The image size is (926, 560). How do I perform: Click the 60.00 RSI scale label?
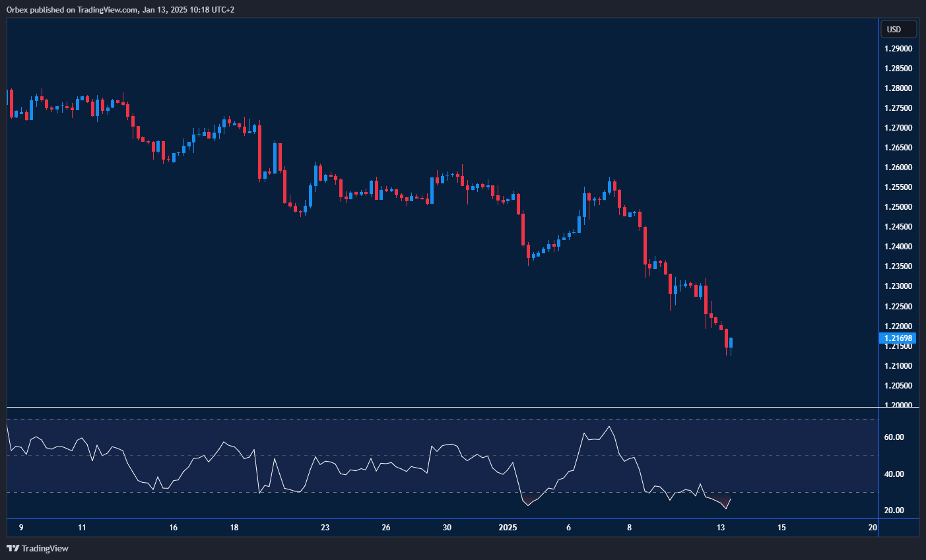click(894, 437)
